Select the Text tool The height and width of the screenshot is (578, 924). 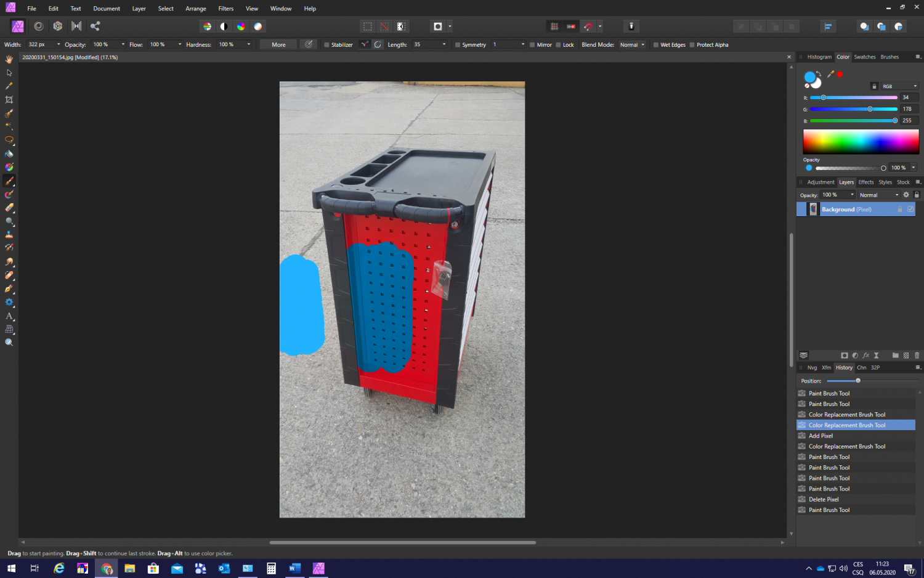point(9,316)
